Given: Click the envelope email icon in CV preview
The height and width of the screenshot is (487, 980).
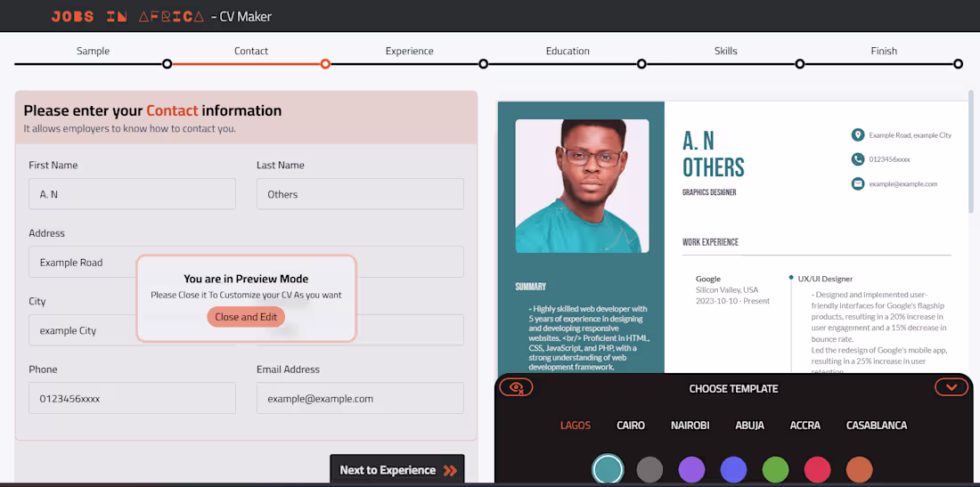Looking at the screenshot, I should pos(857,183).
